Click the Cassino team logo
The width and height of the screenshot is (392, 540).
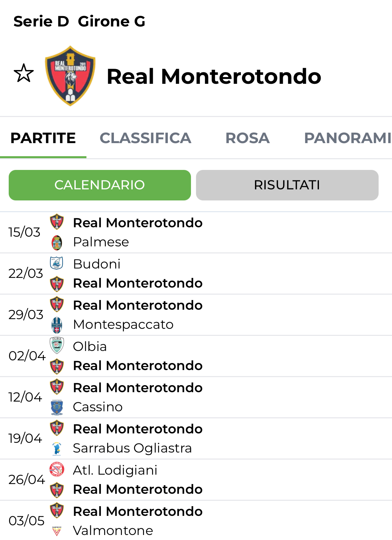[x=57, y=407]
